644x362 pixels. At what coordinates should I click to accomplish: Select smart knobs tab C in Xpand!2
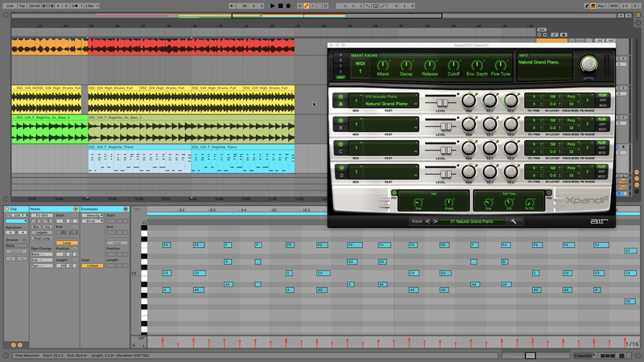point(341,66)
